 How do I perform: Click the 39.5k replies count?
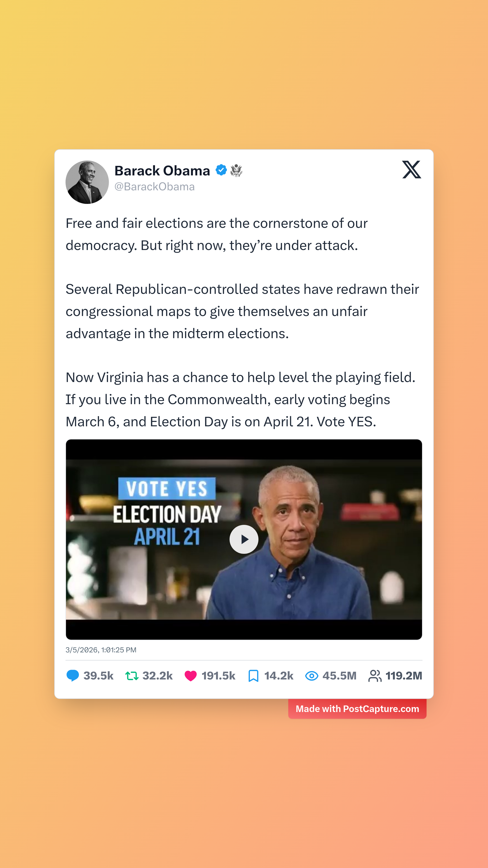click(x=98, y=676)
